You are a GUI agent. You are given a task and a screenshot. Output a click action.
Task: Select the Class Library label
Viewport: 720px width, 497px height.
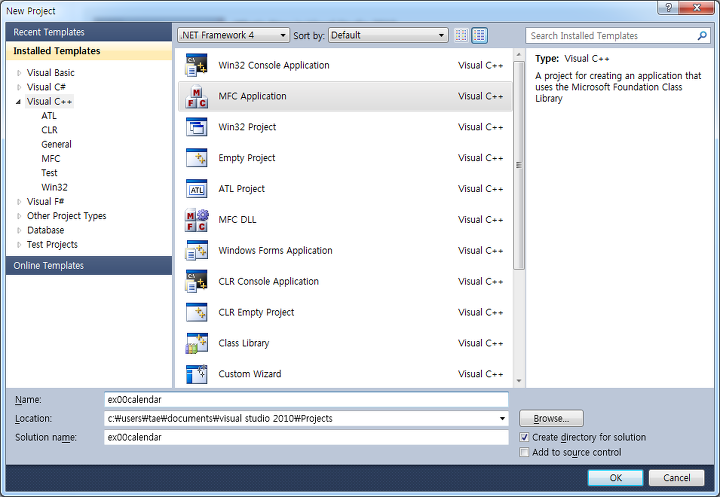pos(243,343)
